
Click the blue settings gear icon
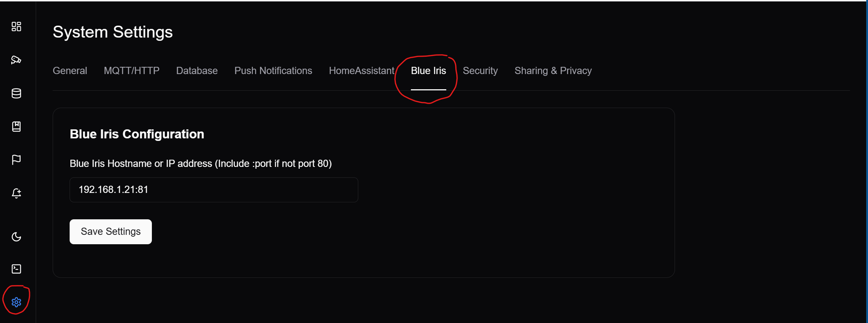coord(16,302)
